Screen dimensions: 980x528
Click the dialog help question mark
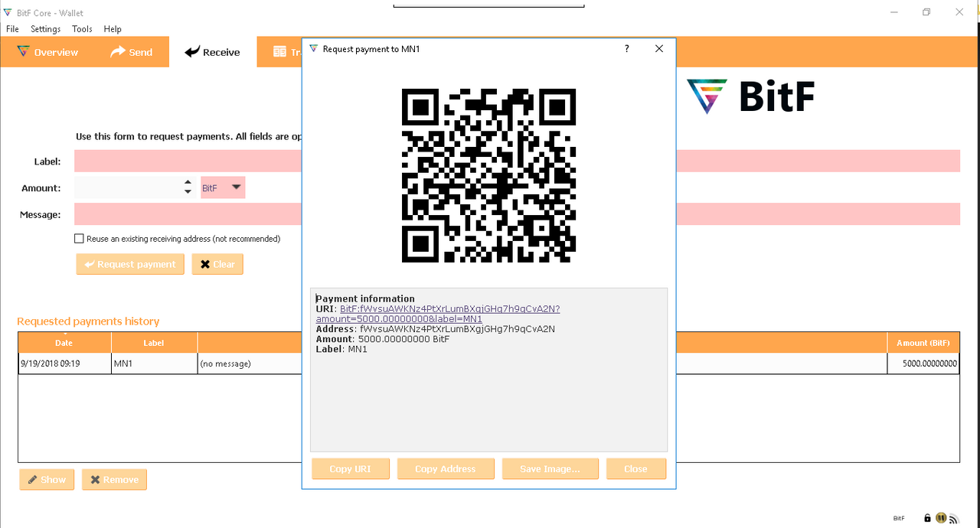pos(627,48)
